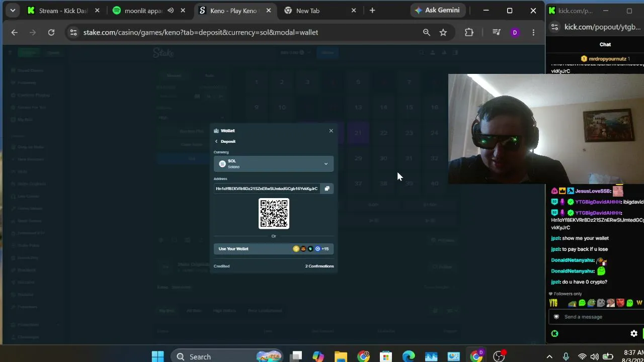The image size is (644, 362).
Task: Click the microphone tray icon
Action: point(566,356)
